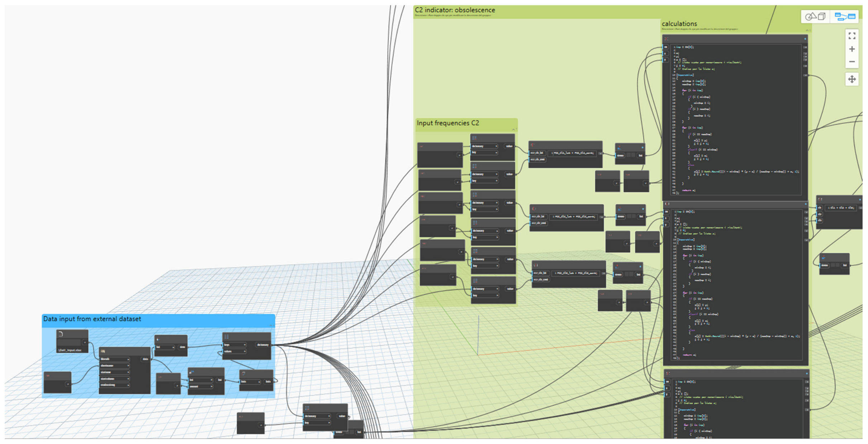Image resolution: width=868 pixels, height=444 pixels.
Task: Zoom out of the workspace
Action: pos(852,62)
